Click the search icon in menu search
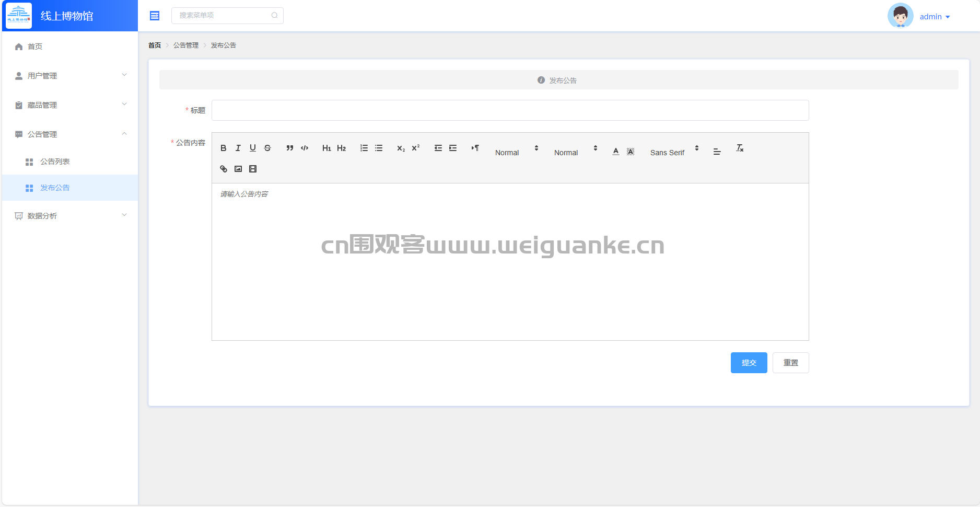980x507 pixels. tap(274, 15)
